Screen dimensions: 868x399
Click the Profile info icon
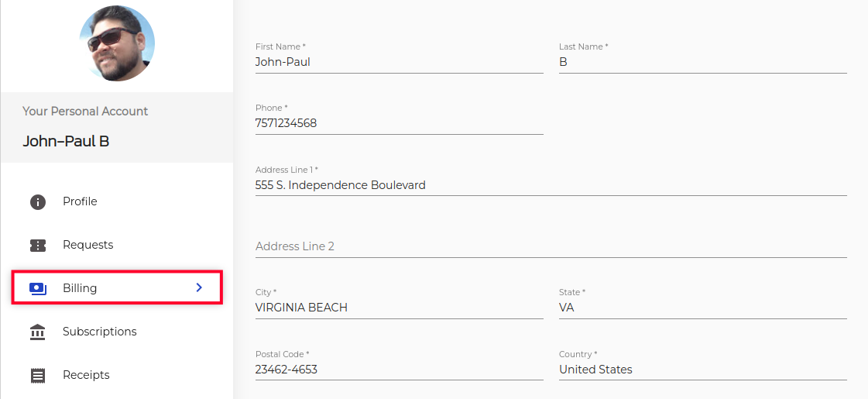pyautogui.click(x=38, y=202)
